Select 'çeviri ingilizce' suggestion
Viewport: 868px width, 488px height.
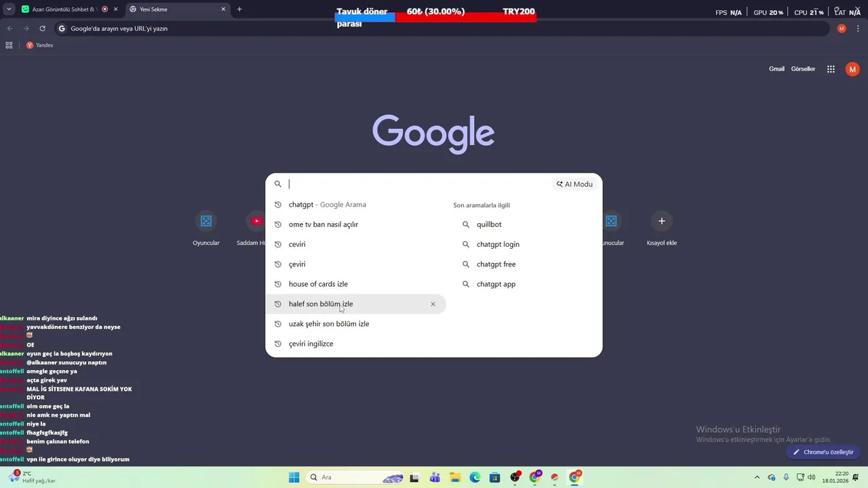point(355,344)
